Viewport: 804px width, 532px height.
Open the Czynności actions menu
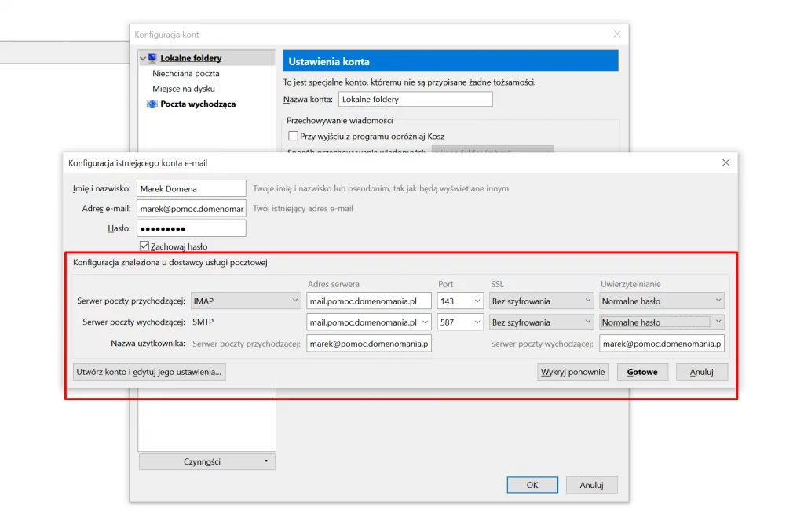207,461
